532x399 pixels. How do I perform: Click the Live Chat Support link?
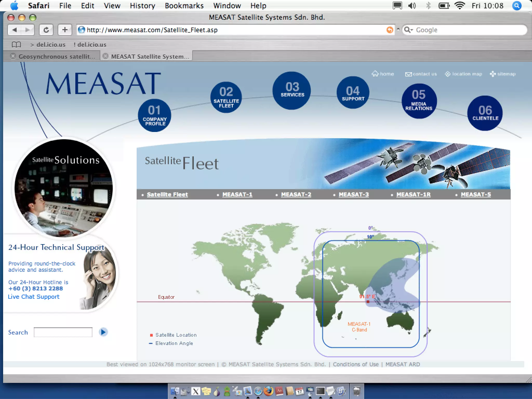pos(34,297)
